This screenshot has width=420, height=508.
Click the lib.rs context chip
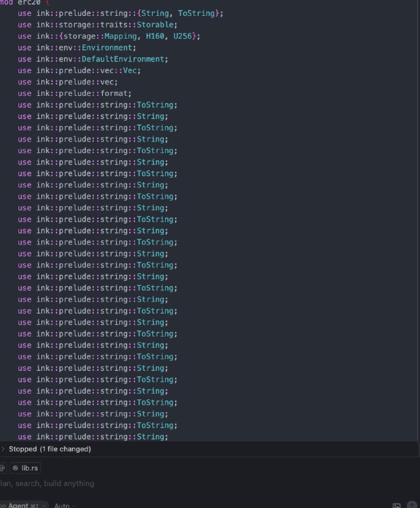(x=25, y=468)
